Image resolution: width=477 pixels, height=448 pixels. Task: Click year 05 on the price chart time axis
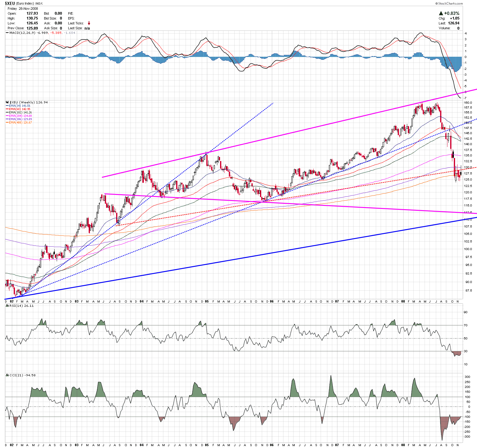click(207, 301)
